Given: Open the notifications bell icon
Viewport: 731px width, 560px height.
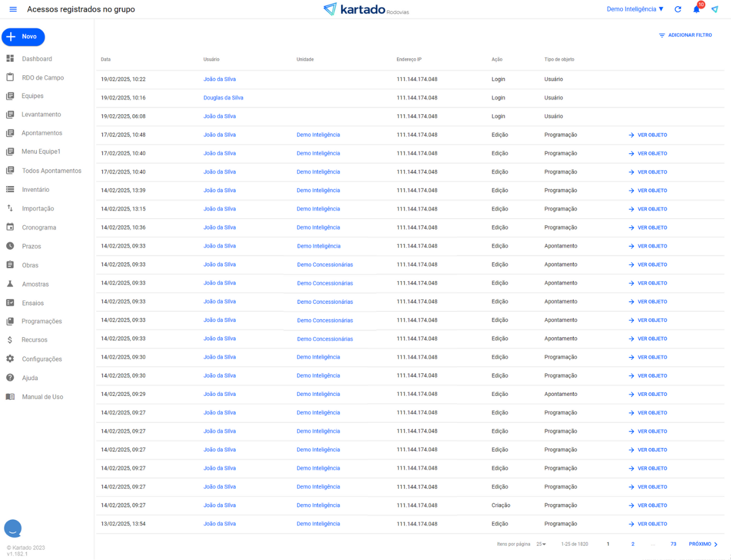Looking at the screenshot, I should point(696,10).
